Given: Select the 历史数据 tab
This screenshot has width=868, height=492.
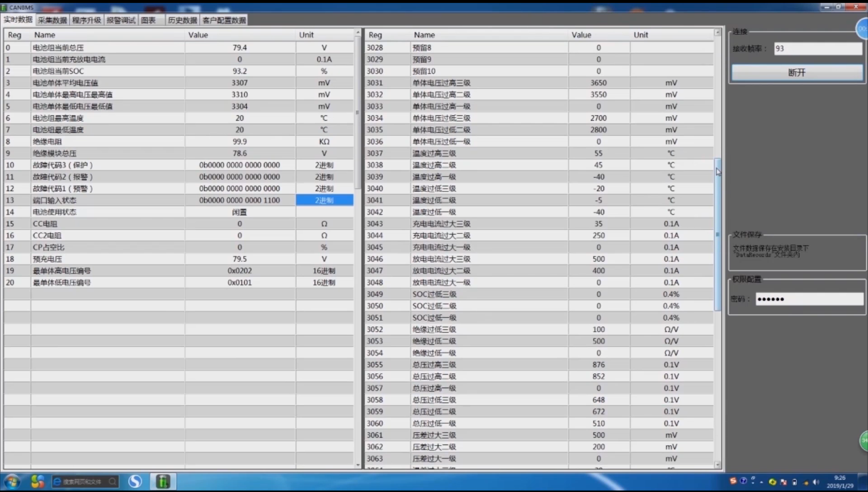Looking at the screenshot, I should 182,20.
